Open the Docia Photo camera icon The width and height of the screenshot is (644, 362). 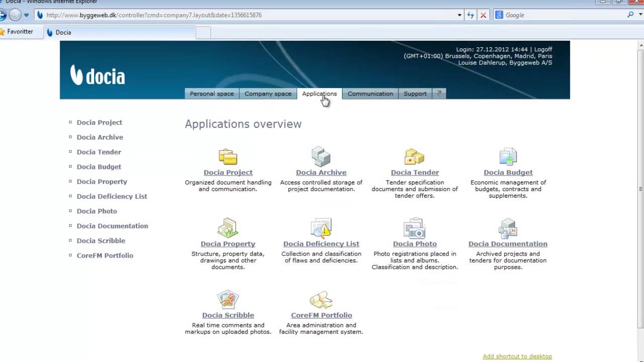(415, 228)
